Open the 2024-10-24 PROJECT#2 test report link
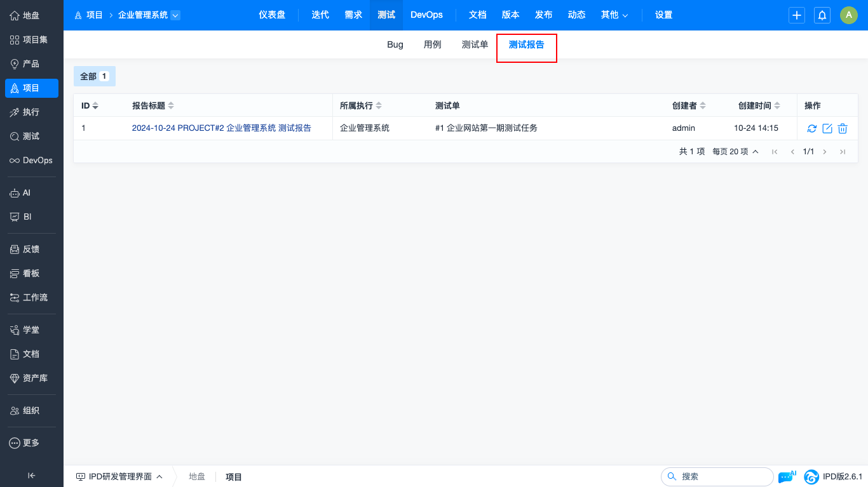The height and width of the screenshot is (487, 868). (x=222, y=128)
